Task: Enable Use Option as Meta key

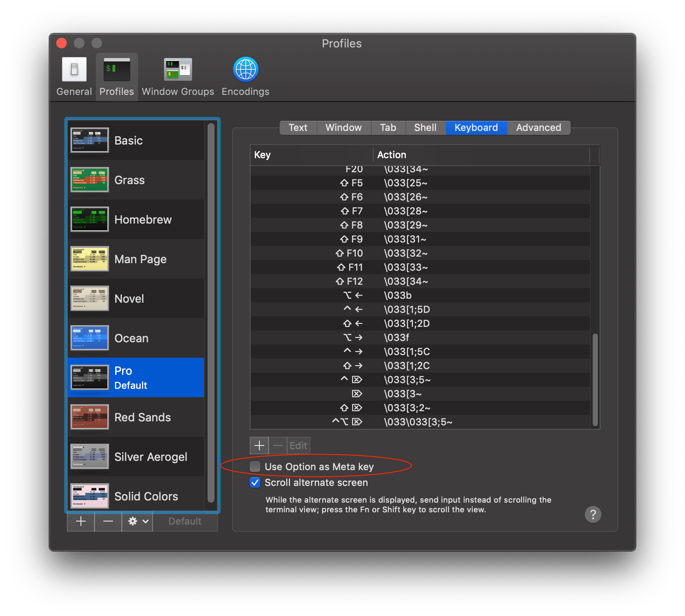Action: pyautogui.click(x=255, y=466)
